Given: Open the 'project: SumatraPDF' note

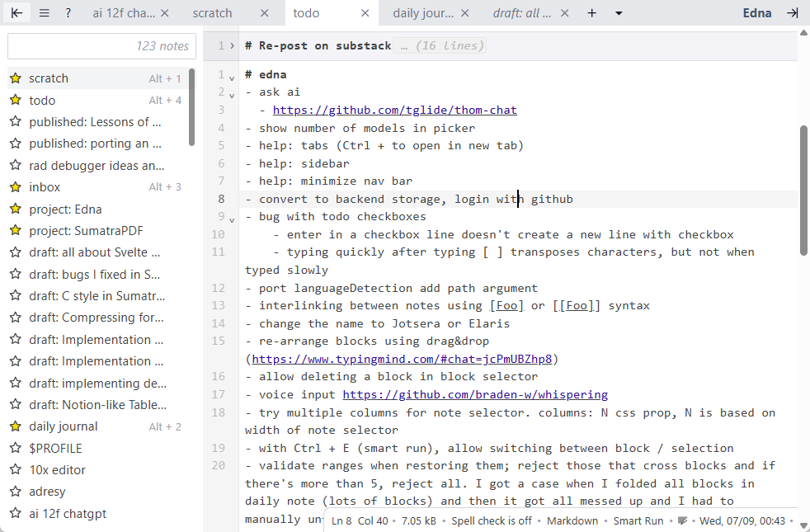Looking at the screenshot, I should [x=98, y=230].
